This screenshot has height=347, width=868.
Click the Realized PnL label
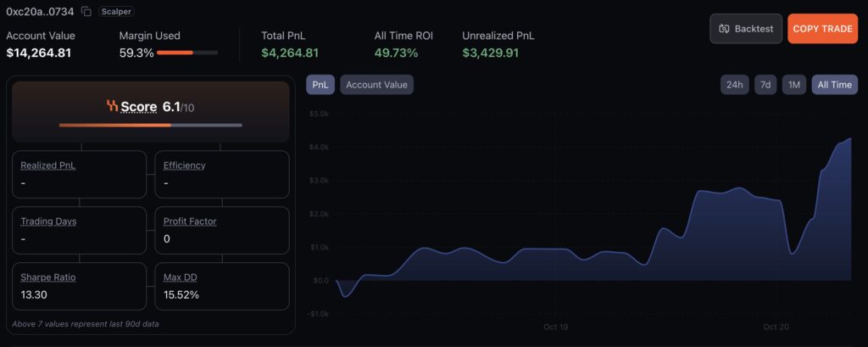pyautogui.click(x=48, y=165)
